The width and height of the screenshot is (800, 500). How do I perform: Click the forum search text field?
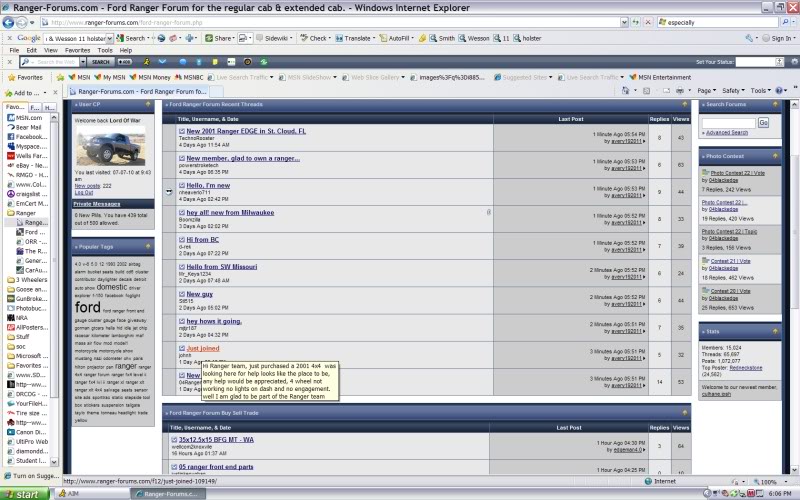729,123
